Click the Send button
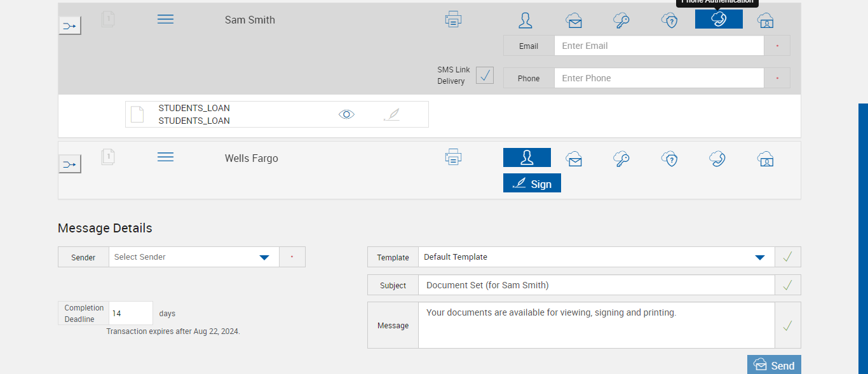Screen dimensions: 868x374 (774, 365)
